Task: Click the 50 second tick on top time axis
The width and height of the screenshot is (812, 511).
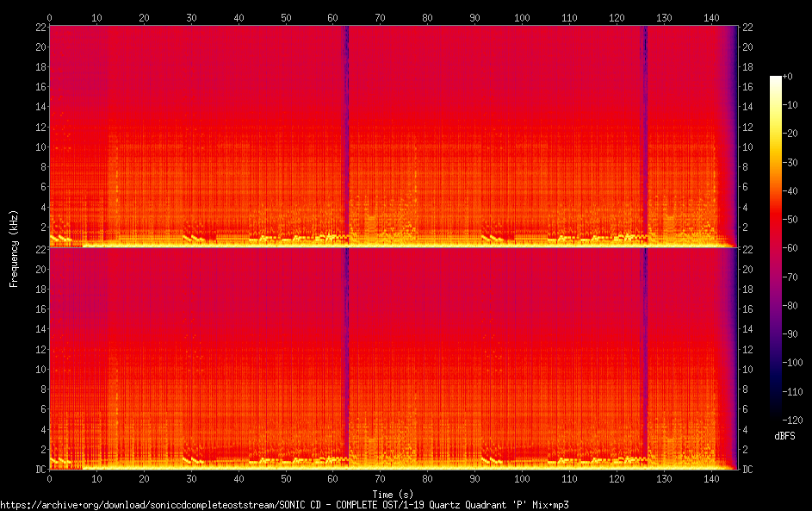Action: 285,17
